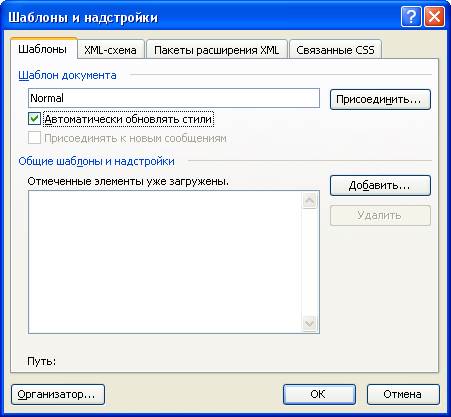
Task: Confirm with the OK button
Action: pyautogui.click(x=319, y=394)
